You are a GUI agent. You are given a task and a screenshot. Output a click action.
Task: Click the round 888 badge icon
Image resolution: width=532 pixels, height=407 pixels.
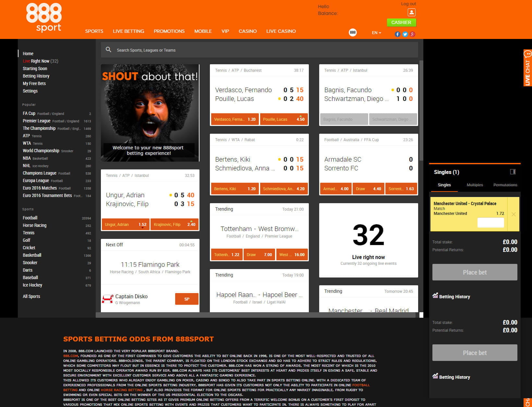point(353,32)
